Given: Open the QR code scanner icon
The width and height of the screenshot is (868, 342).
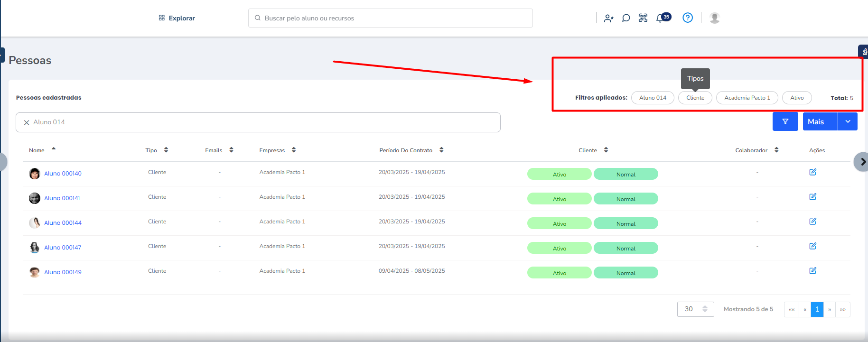Looking at the screenshot, I should (x=643, y=18).
